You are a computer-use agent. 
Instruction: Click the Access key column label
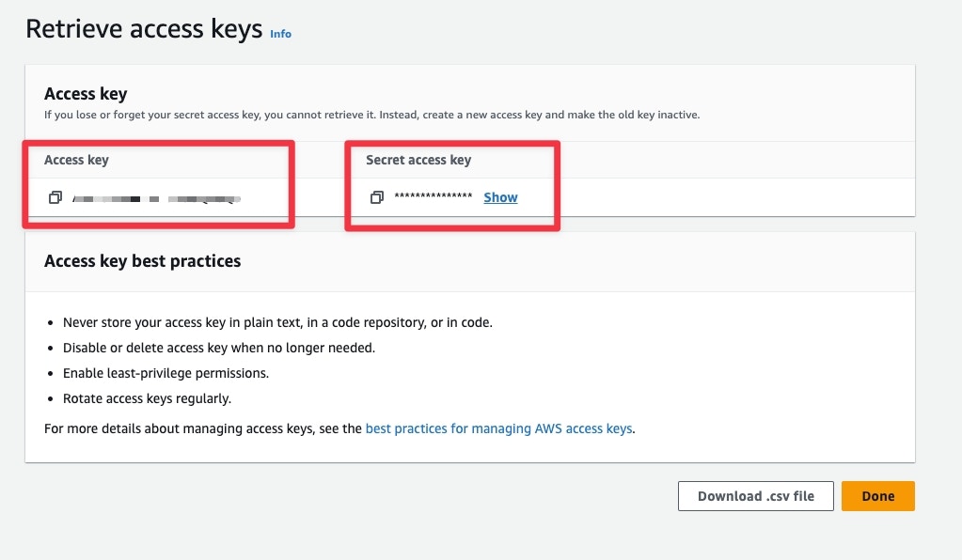click(76, 160)
